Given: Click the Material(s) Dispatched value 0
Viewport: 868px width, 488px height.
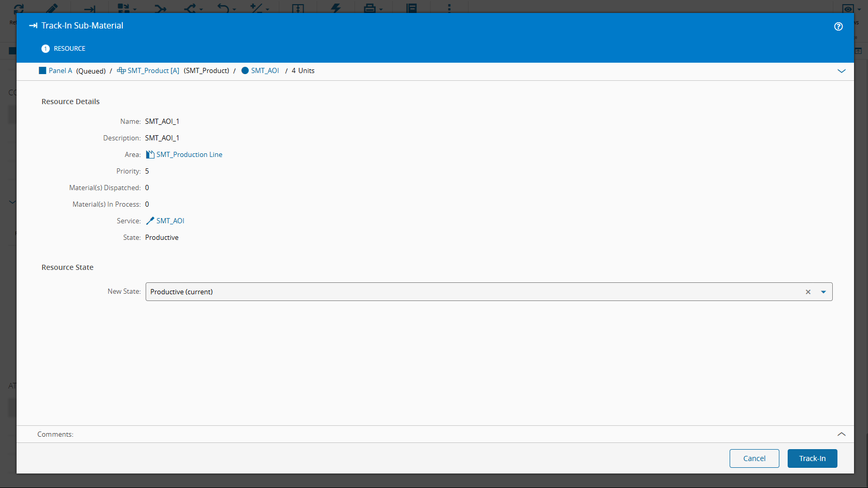Looking at the screenshot, I should (x=147, y=188).
